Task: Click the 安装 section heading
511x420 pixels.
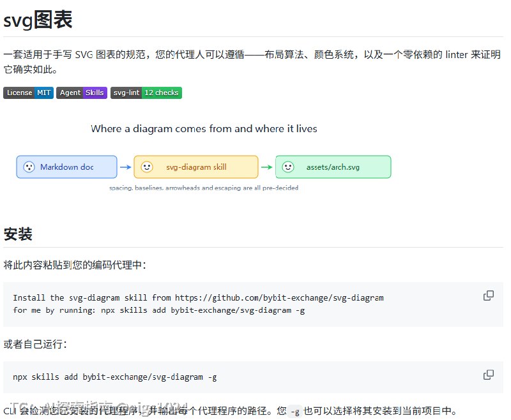Action: pyautogui.click(x=18, y=234)
